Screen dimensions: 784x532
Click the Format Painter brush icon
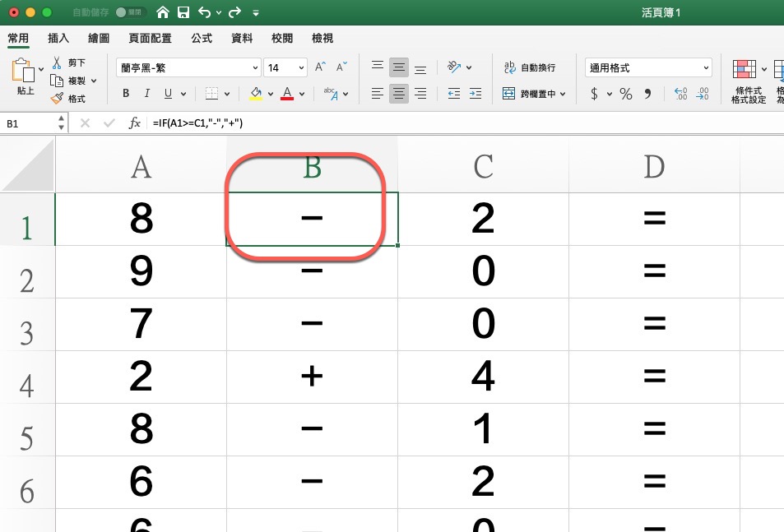pyautogui.click(x=57, y=99)
